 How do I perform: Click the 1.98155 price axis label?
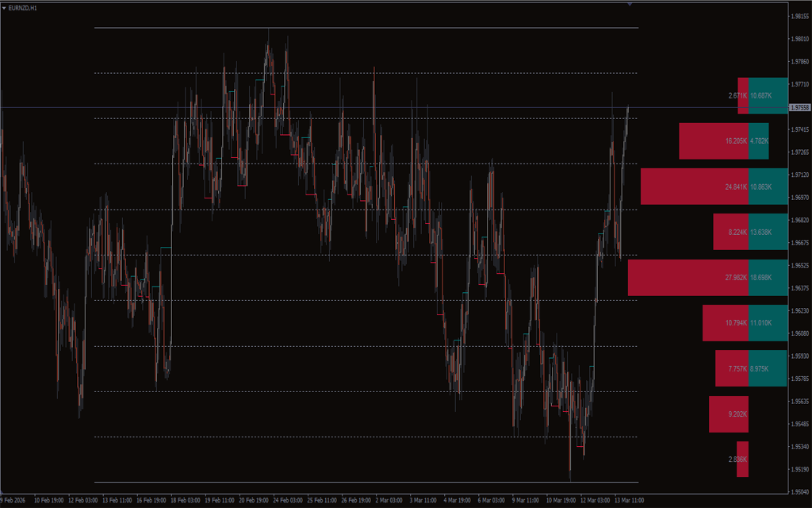[799, 16]
